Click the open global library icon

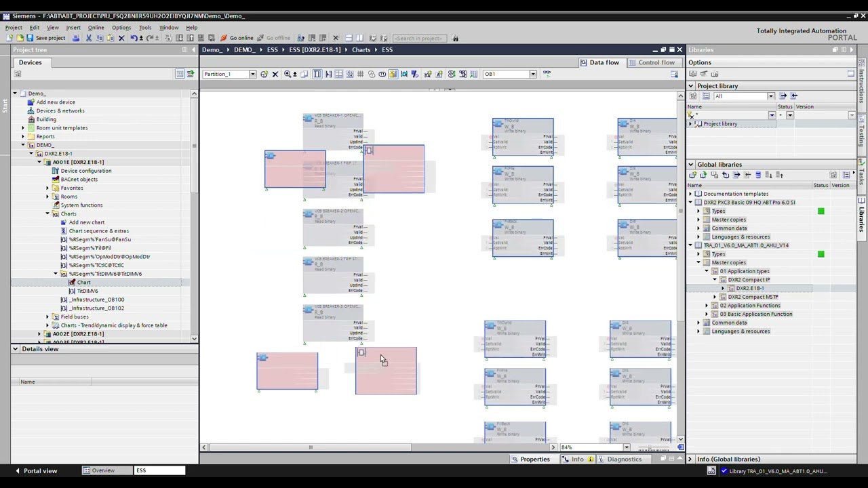703,175
